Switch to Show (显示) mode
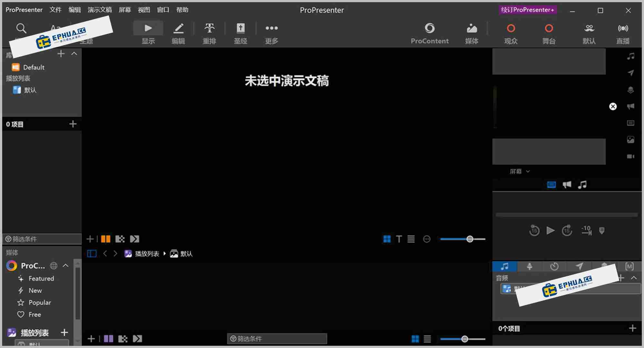The width and height of the screenshot is (644, 348). (x=148, y=33)
